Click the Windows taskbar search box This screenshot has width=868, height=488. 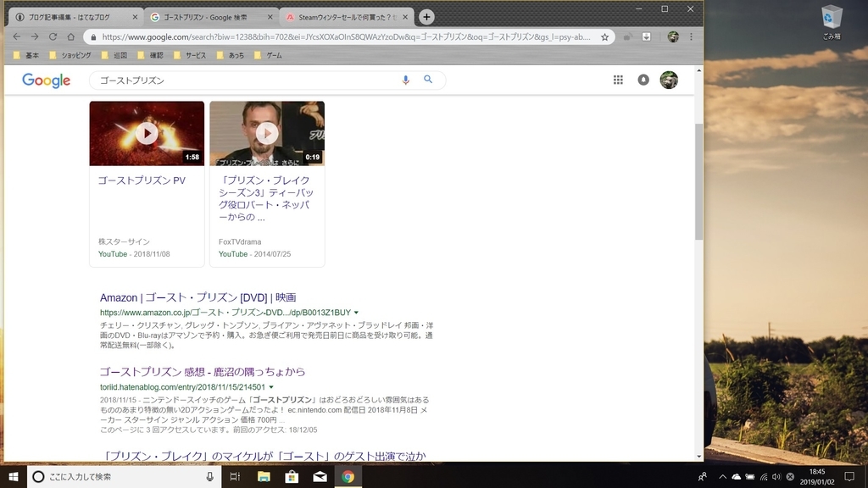[x=124, y=476]
